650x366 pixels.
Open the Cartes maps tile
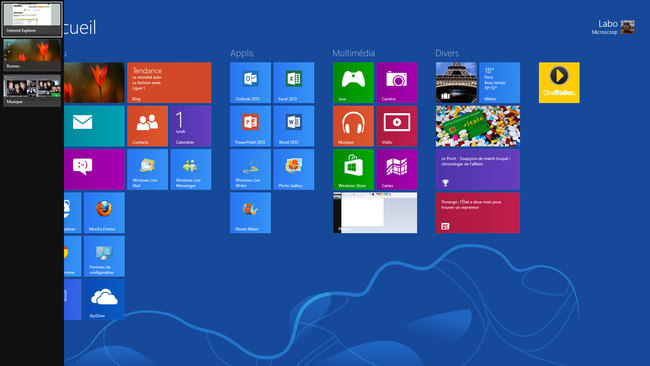pos(397,170)
